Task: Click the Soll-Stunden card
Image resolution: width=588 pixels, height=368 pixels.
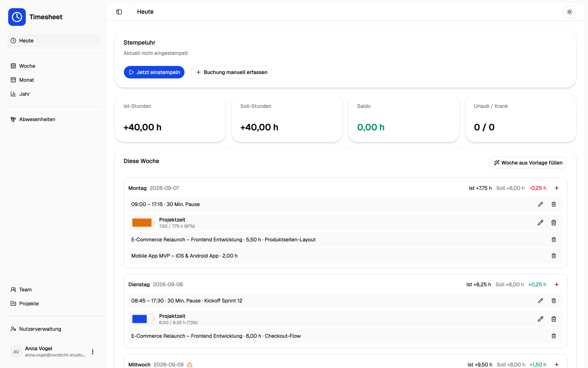Action: click(287, 118)
